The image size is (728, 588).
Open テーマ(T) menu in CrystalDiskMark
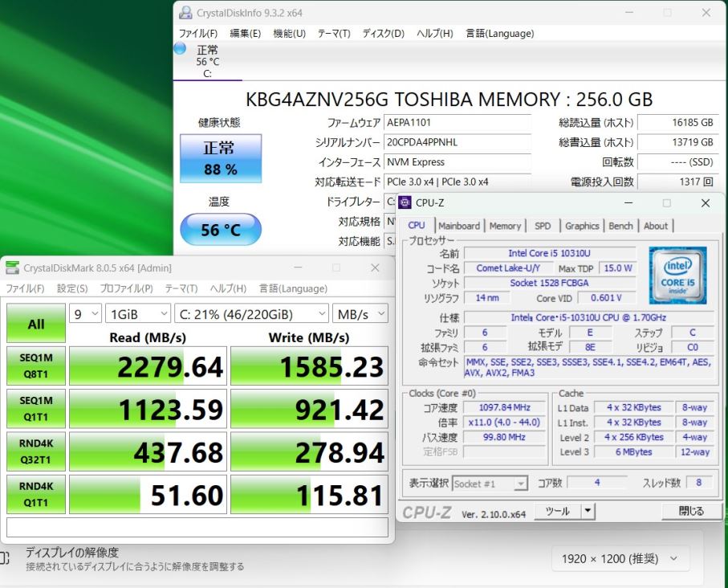pyautogui.click(x=181, y=288)
